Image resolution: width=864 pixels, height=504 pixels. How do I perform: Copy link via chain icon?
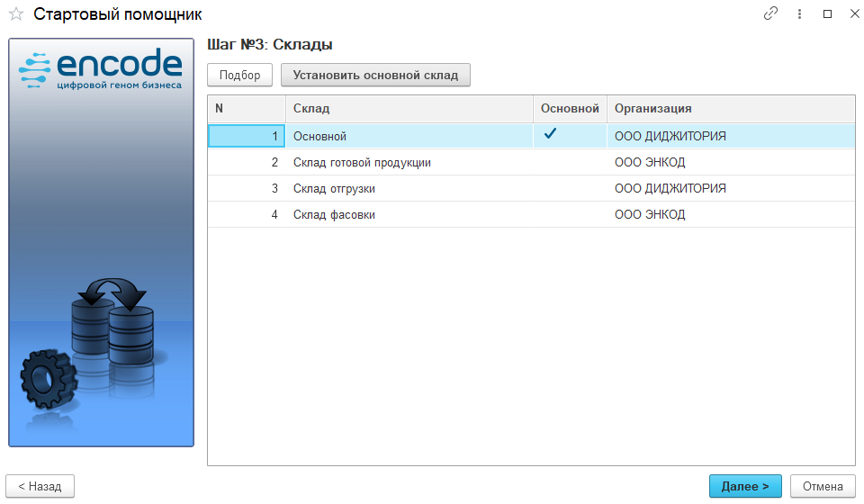pos(770,14)
